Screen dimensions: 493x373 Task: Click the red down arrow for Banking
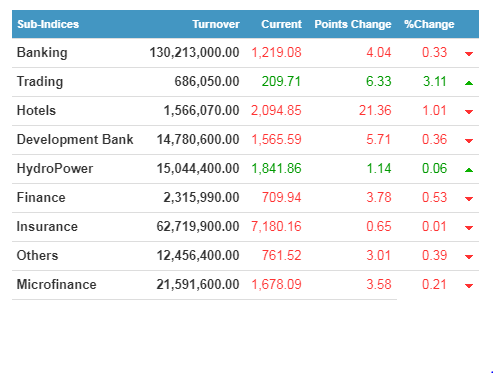click(x=469, y=54)
